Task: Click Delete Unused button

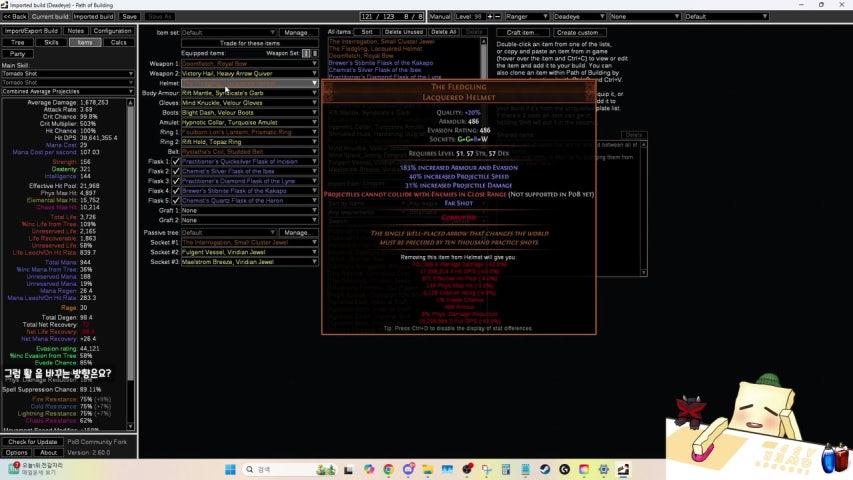Action: coord(404,32)
